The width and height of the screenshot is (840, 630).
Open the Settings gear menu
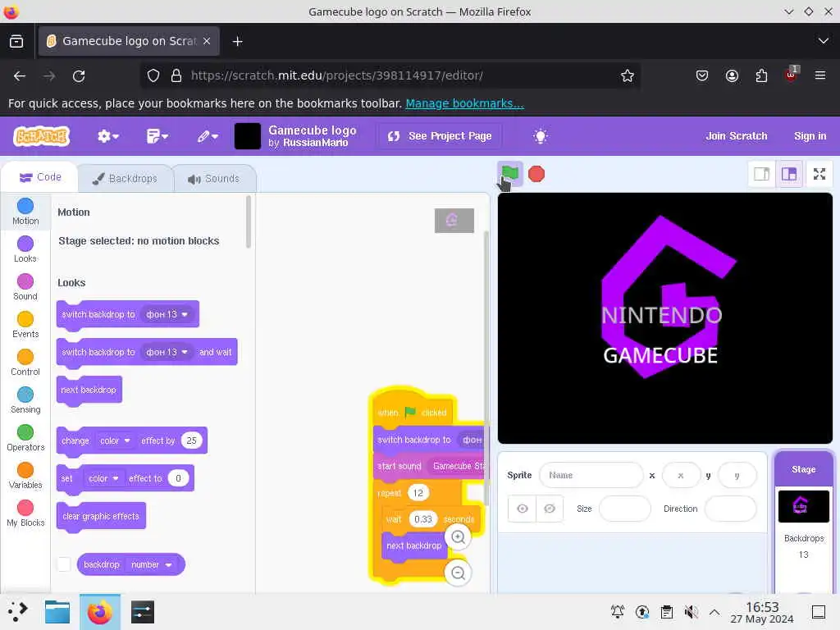(x=107, y=136)
